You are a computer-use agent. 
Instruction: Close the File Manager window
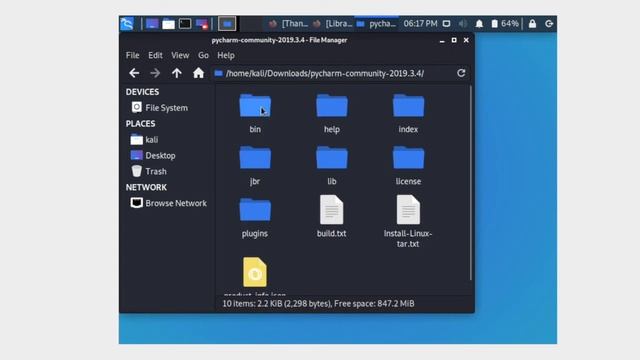[x=466, y=40]
